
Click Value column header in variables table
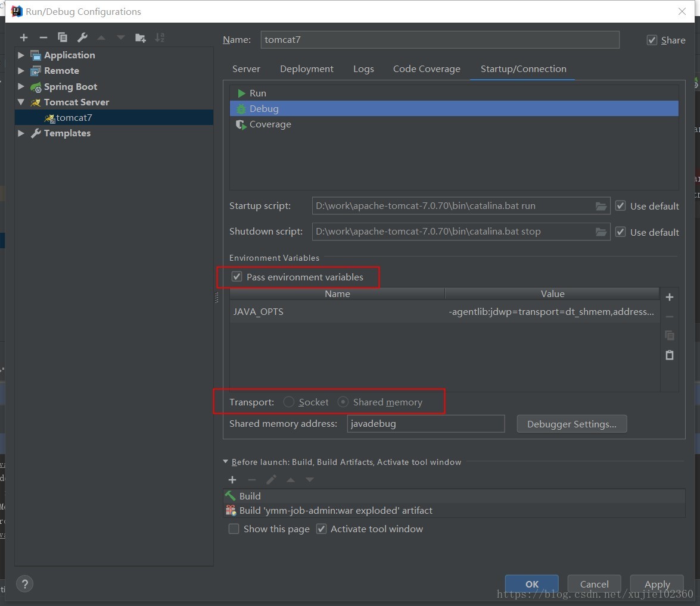(x=552, y=293)
